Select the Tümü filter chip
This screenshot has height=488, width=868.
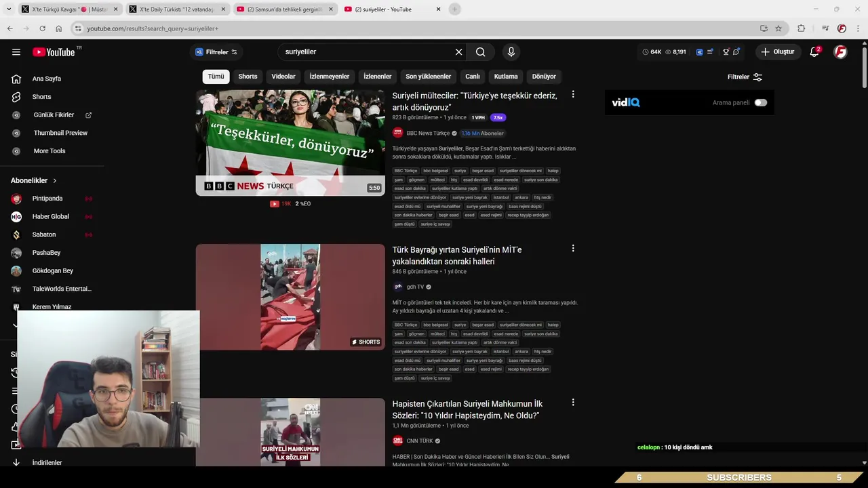[216, 77]
